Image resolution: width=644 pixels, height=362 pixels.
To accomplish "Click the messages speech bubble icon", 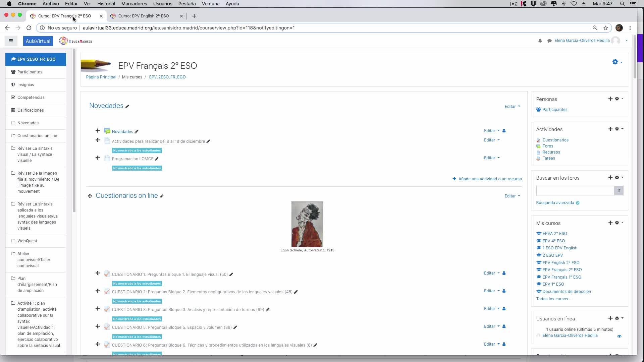I will (549, 41).
